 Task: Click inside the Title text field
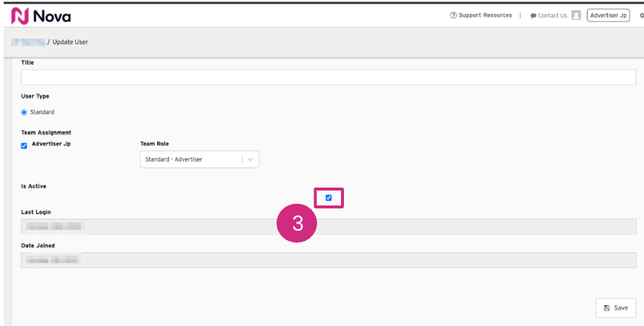coord(328,77)
